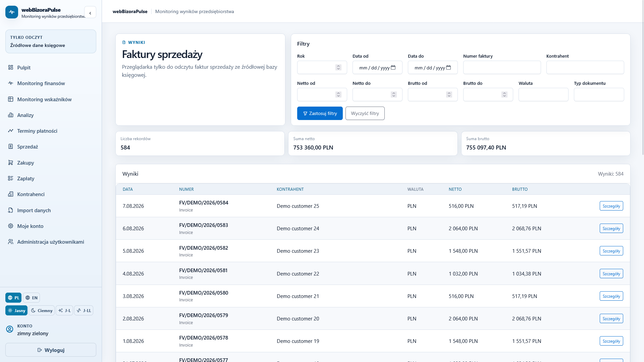Collapse the sidebar with chevron button

90,13
